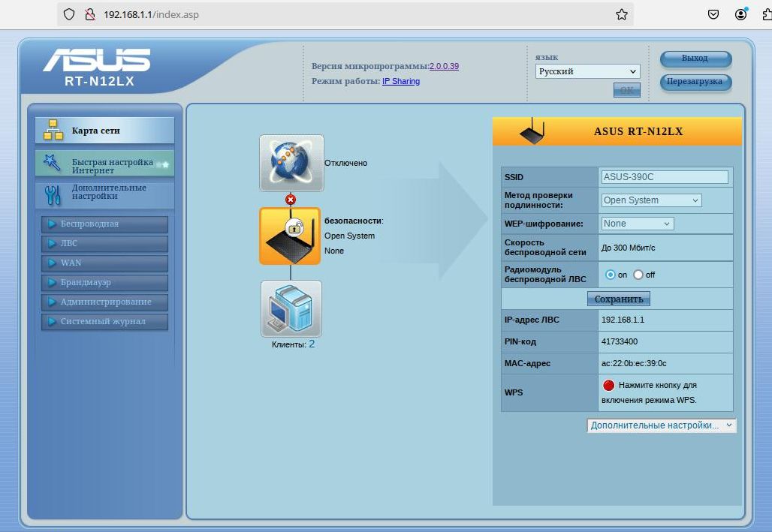Click the router image in orange header
Image resolution: width=772 pixels, height=532 pixels.
[532, 131]
